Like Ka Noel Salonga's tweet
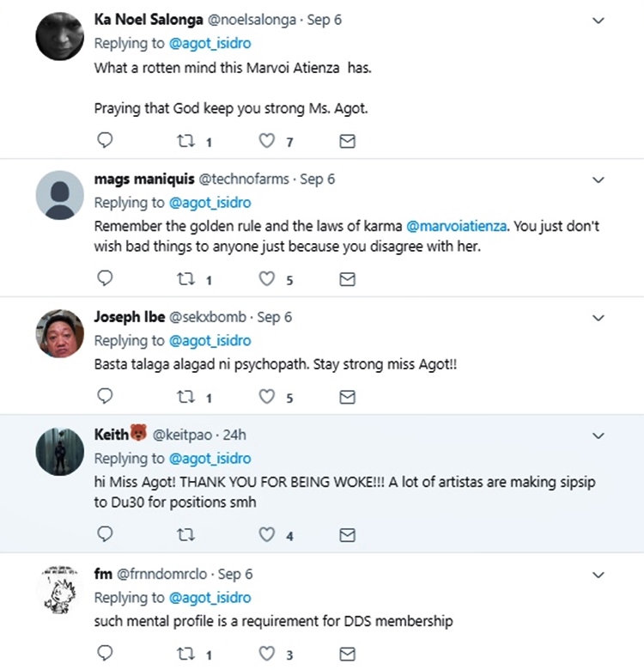This screenshot has height=670, width=644. coord(267,140)
